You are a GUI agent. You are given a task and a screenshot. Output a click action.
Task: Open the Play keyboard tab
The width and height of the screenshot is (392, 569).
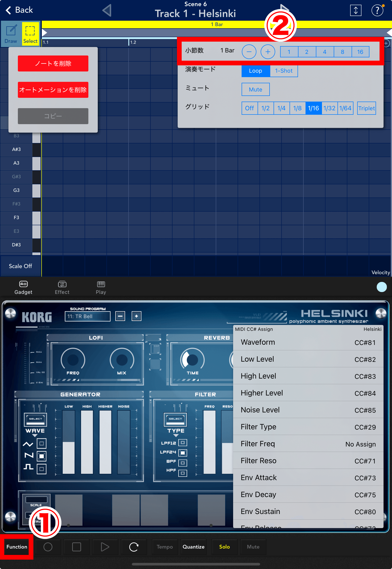click(x=101, y=288)
